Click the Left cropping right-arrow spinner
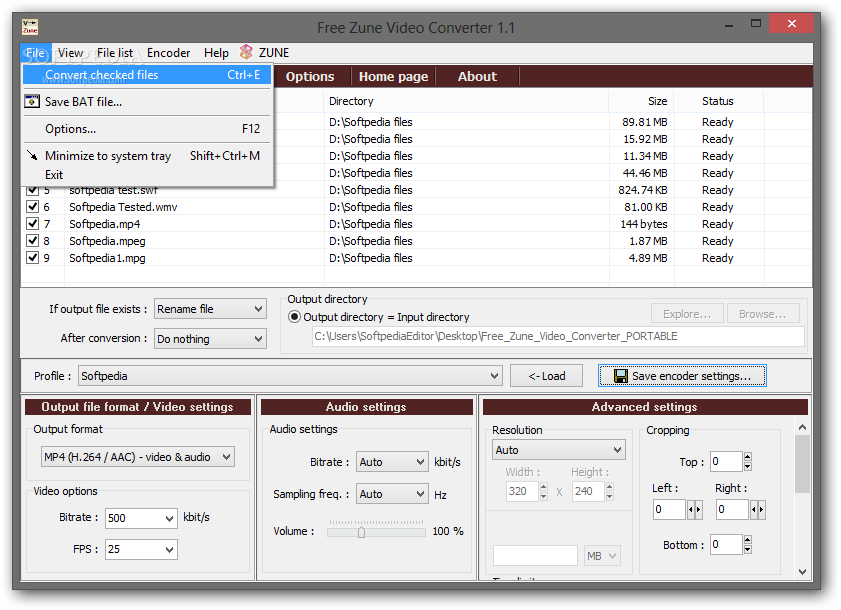Viewport: 841px width, 610px height. click(x=698, y=509)
